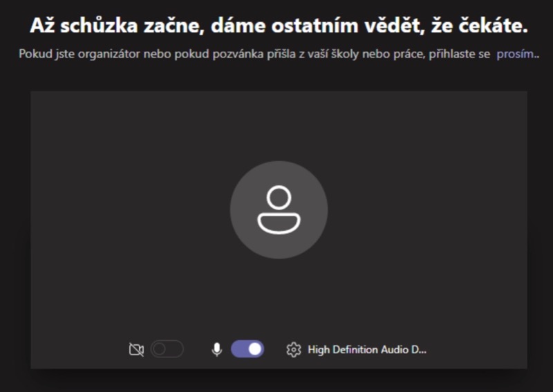Open the High Definition Audio device selector

[x=367, y=350]
